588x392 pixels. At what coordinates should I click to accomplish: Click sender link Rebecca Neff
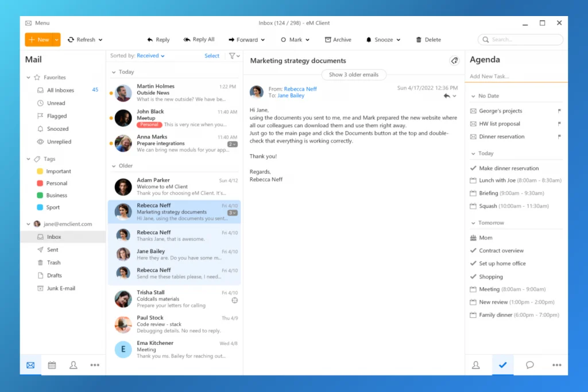[300, 89]
